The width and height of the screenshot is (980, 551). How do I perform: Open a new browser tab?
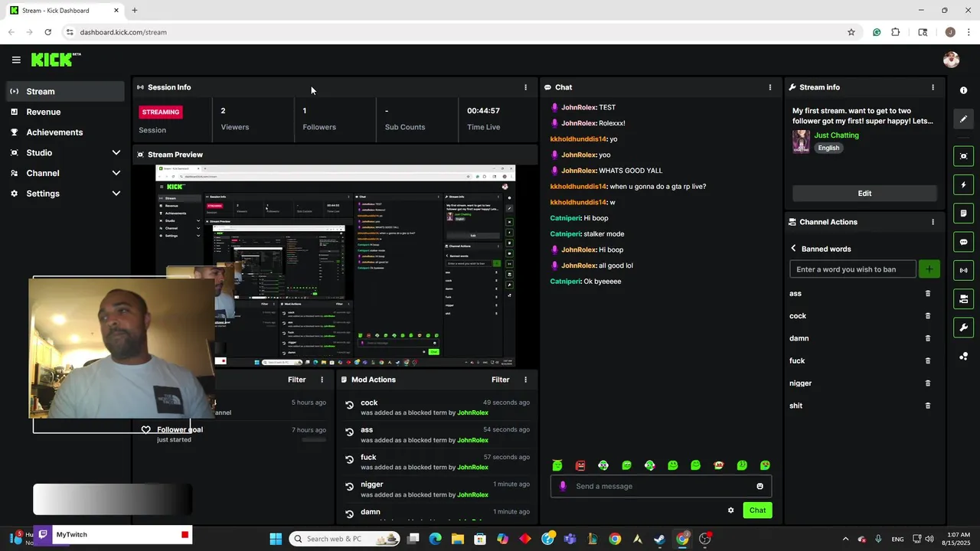pos(135,10)
